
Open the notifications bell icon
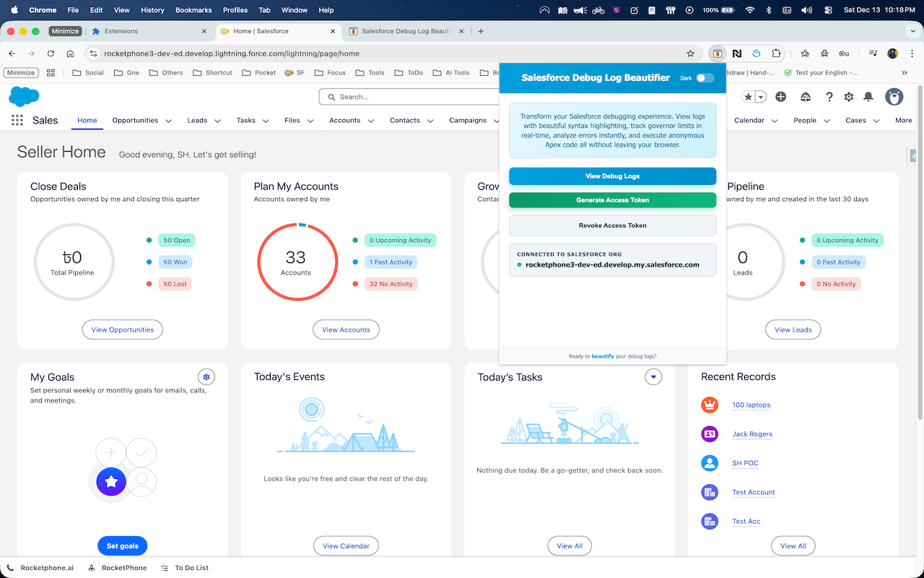pos(868,96)
